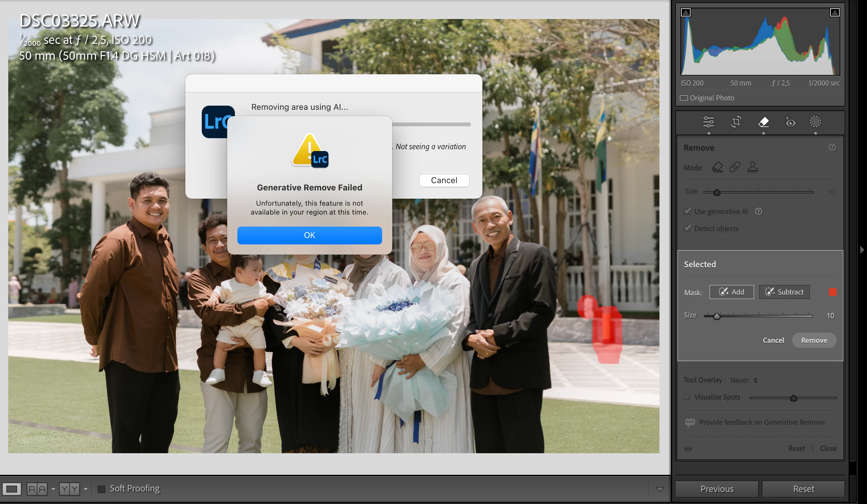Open the Masking tool
867x504 pixels.
[815, 122]
